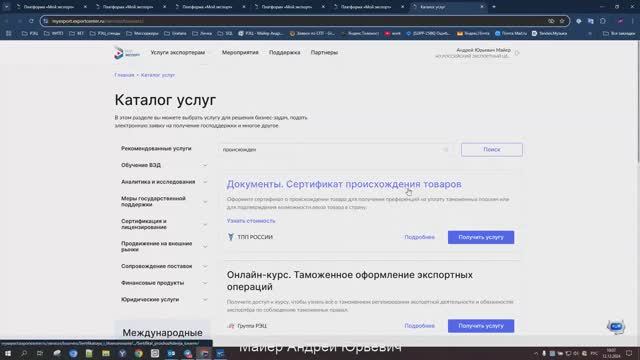Open the Поддержка menu item
The width and height of the screenshot is (640, 360).
[284, 53]
